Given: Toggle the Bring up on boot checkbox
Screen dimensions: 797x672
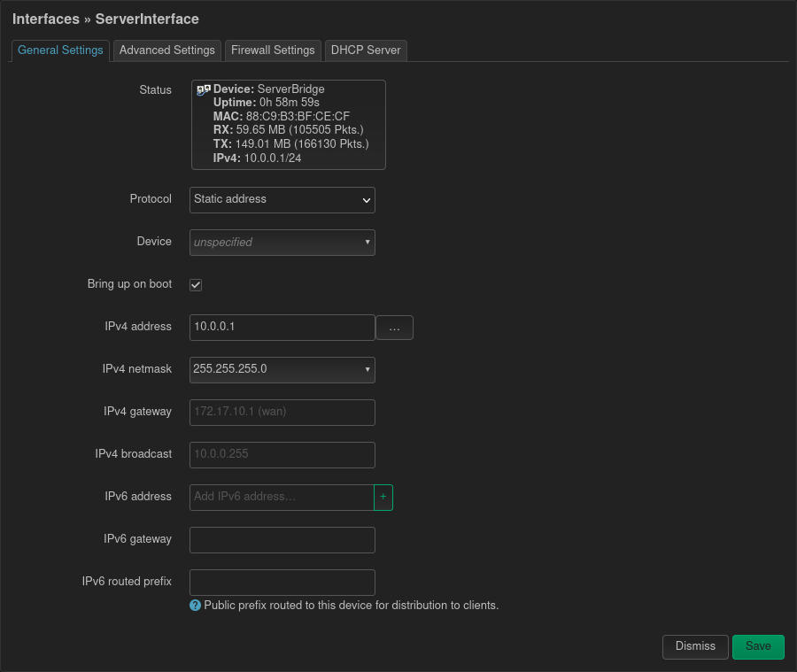Looking at the screenshot, I should [x=196, y=285].
